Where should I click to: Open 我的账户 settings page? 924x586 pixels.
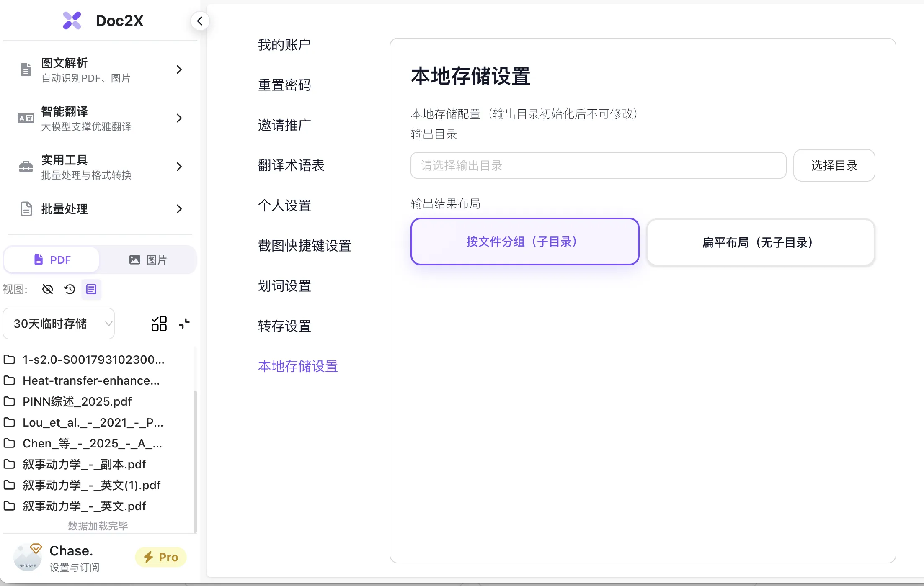[x=284, y=45]
